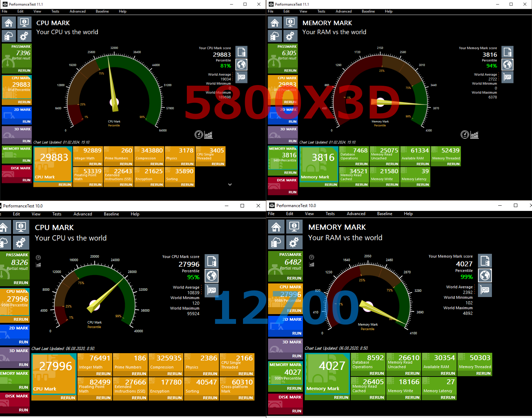Rerun Available RAM test scoring 61334
Image resolution: width=532 pixels, height=418 pixels.
423,164
